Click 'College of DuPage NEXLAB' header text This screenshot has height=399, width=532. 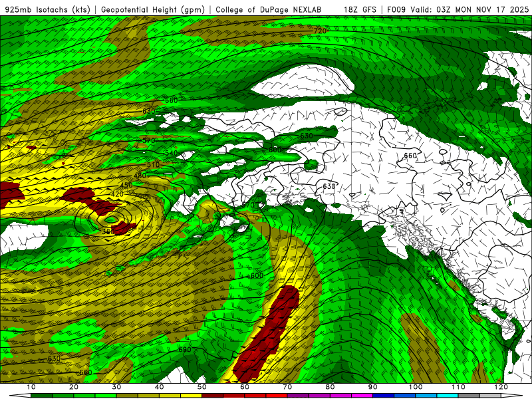(x=268, y=9)
